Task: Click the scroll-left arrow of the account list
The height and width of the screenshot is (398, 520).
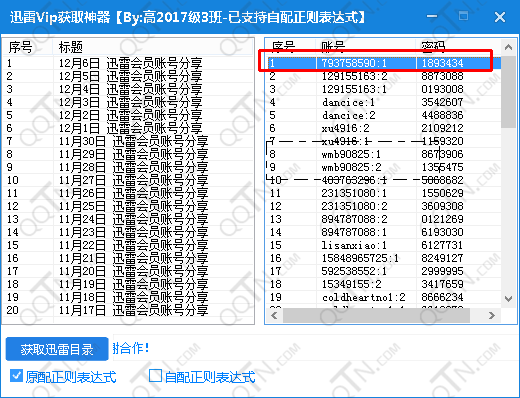Action: (x=274, y=315)
